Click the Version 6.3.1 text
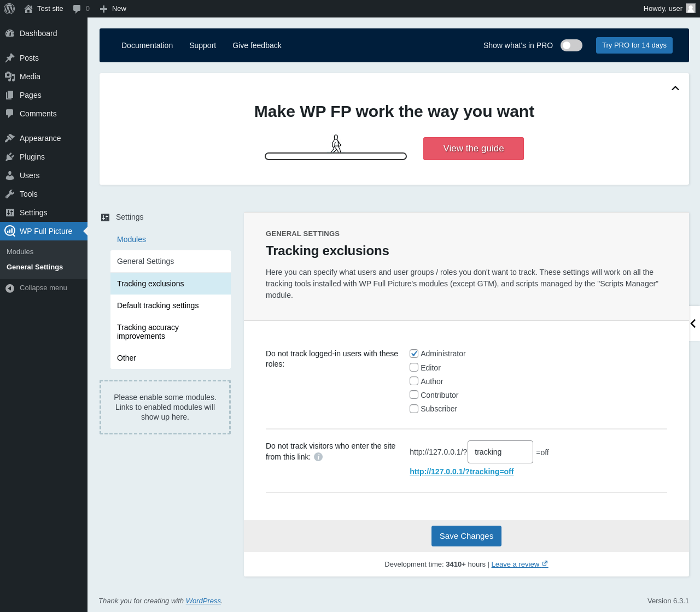The width and height of the screenshot is (700, 612). pyautogui.click(x=668, y=601)
